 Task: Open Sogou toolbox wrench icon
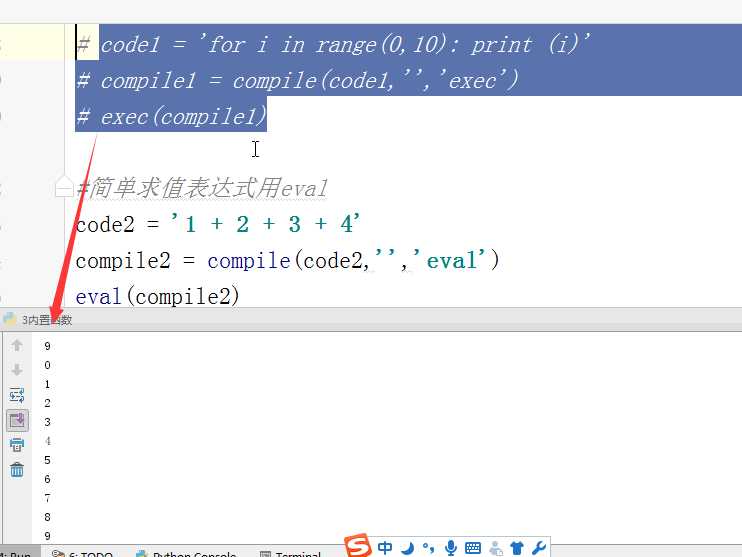[539, 548]
